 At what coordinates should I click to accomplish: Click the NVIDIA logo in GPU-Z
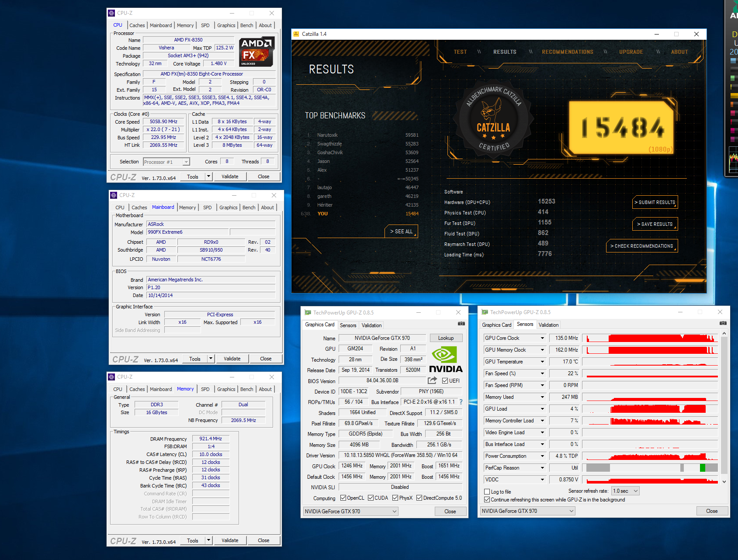pyautogui.click(x=446, y=360)
